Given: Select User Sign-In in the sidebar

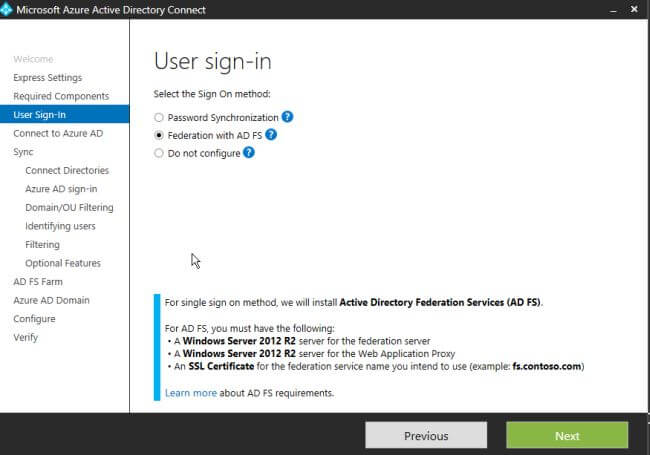Looking at the screenshot, I should [65, 114].
